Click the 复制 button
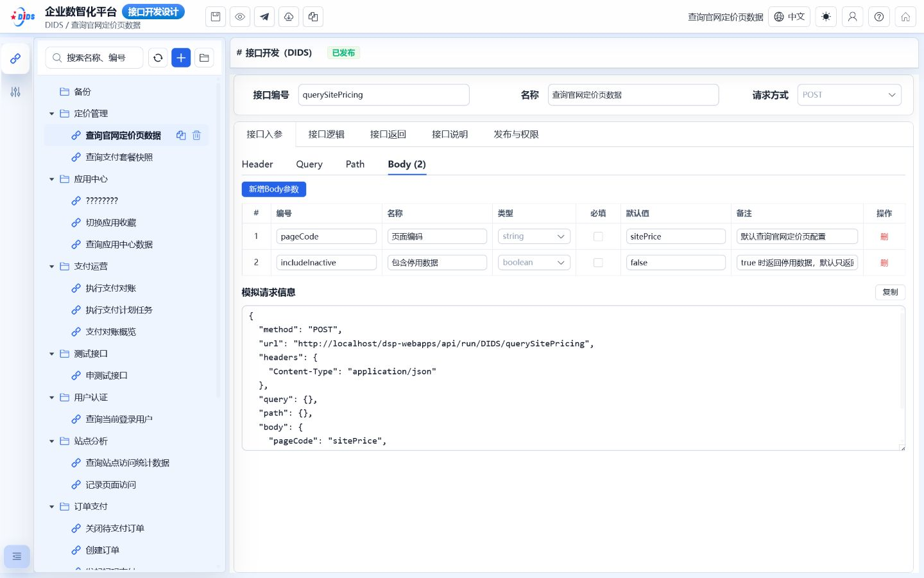Viewport: 924px width, 578px height. (890, 292)
